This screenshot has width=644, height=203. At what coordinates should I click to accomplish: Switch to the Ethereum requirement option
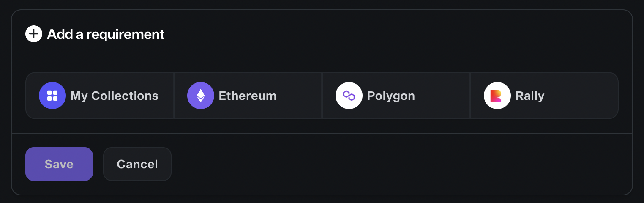pyautogui.click(x=248, y=96)
